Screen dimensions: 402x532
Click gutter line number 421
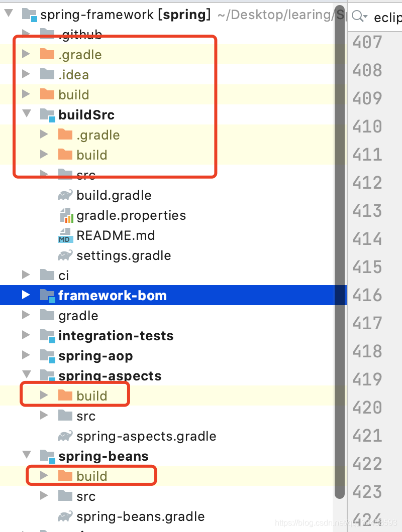367,436
